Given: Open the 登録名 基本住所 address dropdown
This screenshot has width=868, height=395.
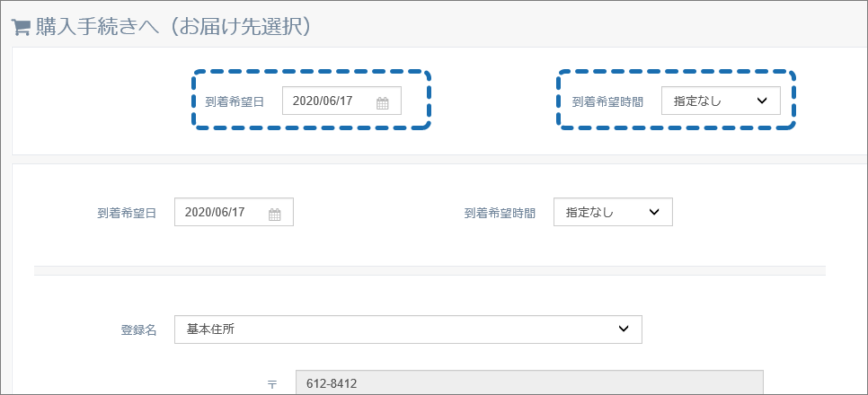Looking at the screenshot, I should [x=408, y=329].
